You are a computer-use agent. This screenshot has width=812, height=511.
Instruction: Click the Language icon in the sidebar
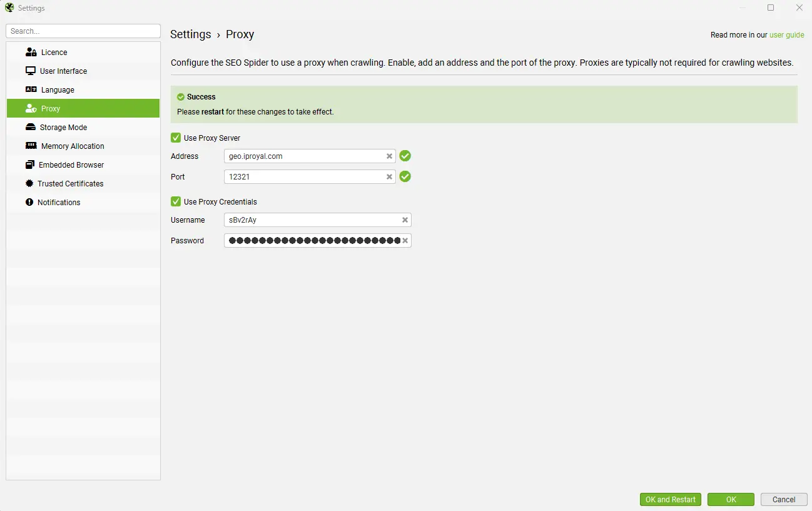pos(31,90)
